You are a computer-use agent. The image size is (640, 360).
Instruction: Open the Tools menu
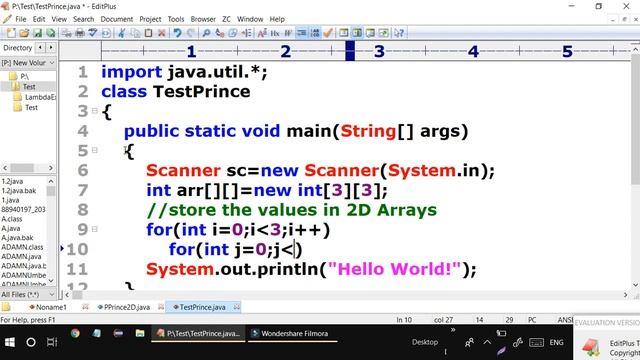[x=176, y=19]
